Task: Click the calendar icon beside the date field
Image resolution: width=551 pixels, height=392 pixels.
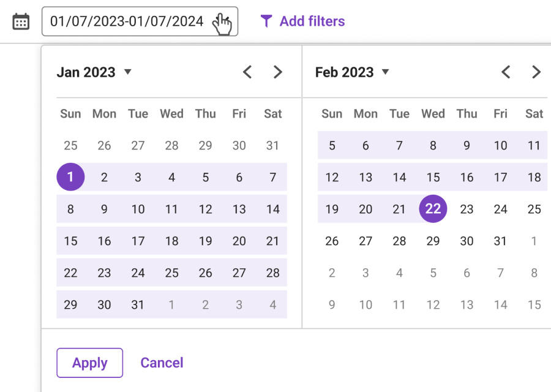Action: [20, 21]
